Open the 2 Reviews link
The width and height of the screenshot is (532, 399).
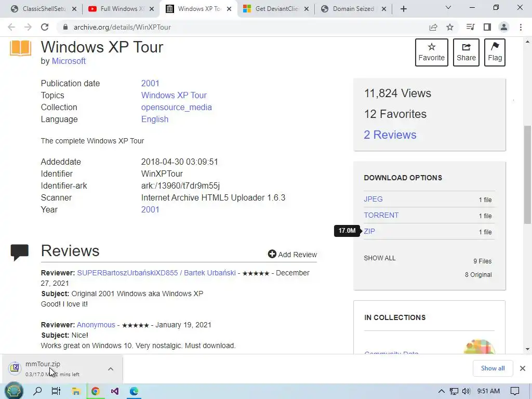point(390,135)
